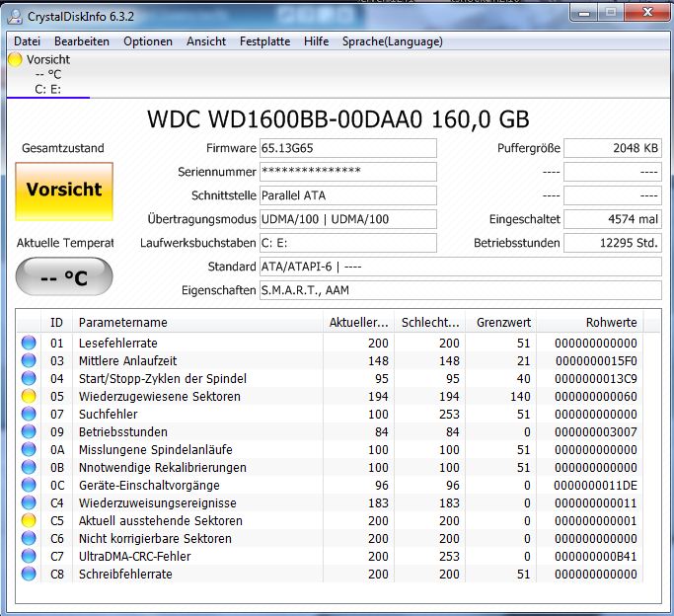Image resolution: width=674 pixels, height=616 pixels.
Task: Click raw value 0000000015F0
Action: click(x=596, y=360)
